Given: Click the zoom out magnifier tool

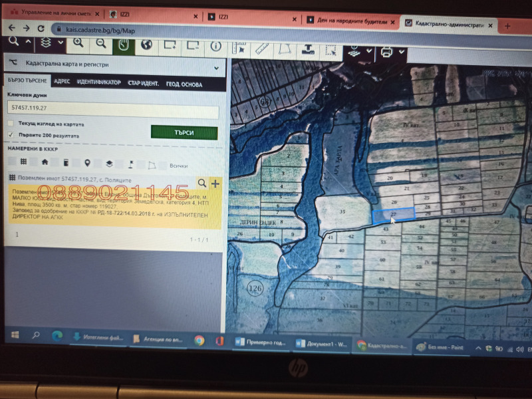Looking at the screenshot, I should [x=101, y=43].
